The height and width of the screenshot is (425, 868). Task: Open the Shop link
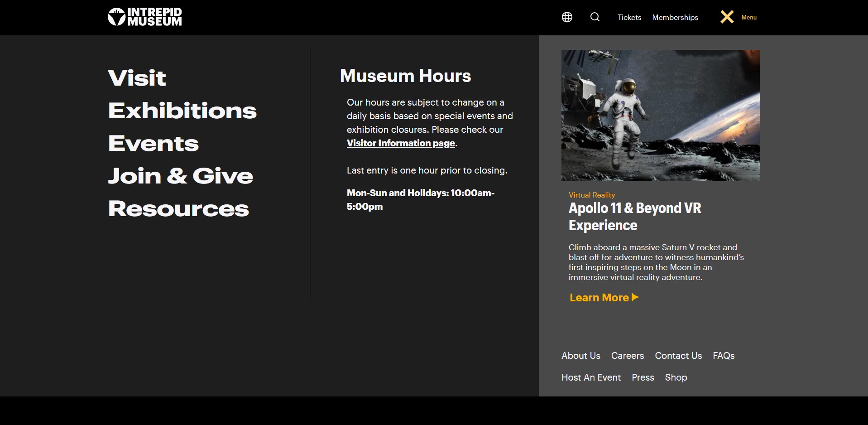pos(676,377)
